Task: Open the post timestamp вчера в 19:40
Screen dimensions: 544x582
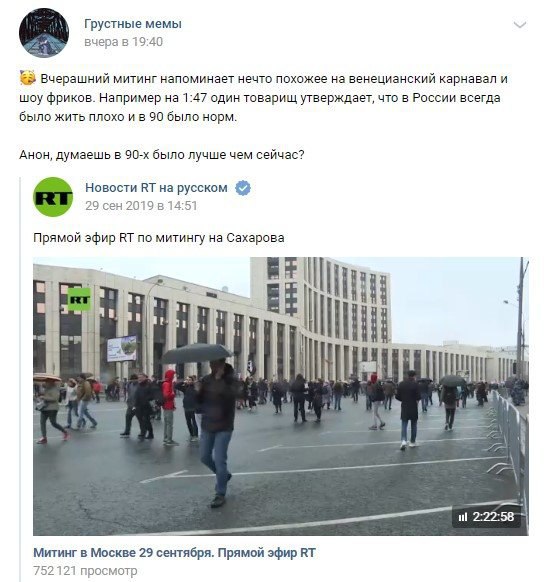Action: tap(124, 42)
